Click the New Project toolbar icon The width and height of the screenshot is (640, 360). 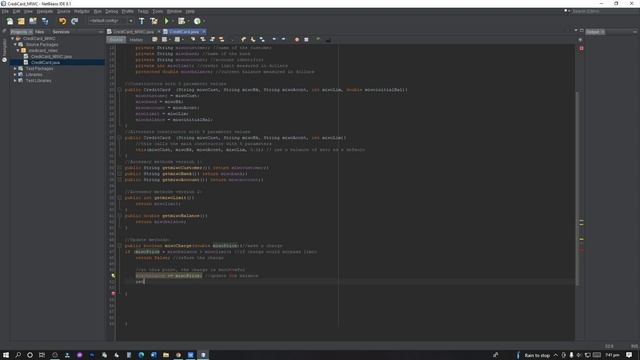(x=21, y=21)
